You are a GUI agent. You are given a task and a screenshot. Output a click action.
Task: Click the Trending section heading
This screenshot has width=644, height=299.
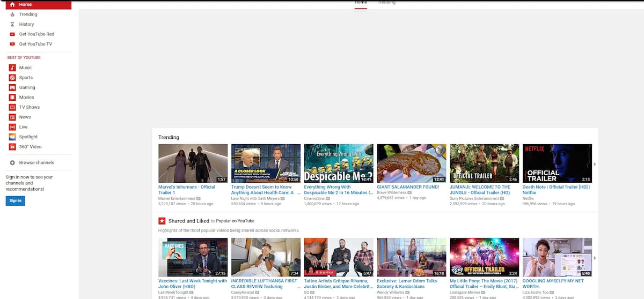click(169, 137)
